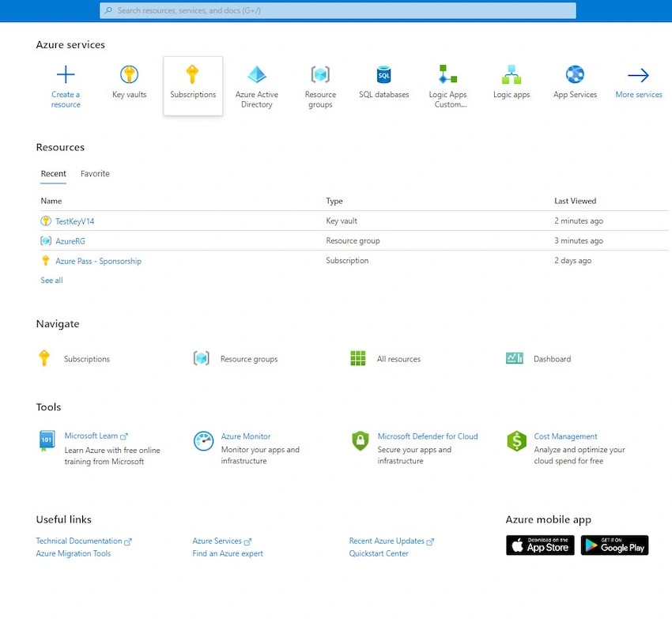The width and height of the screenshot is (672, 619).
Task: Click the Type column header
Action: (334, 201)
